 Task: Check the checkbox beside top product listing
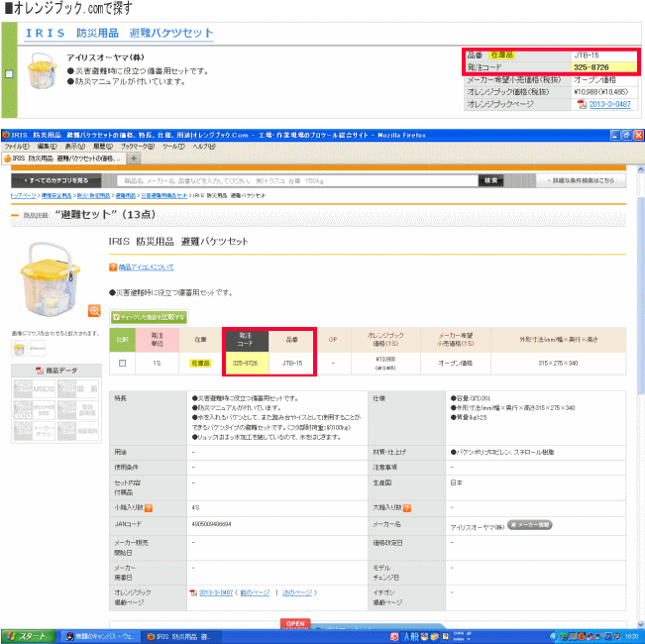[9, 73]
